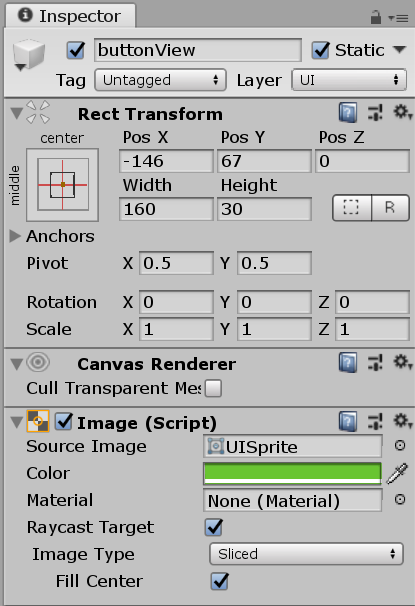Click the Pos X input field
The image size is (415, 606).
point(166,161)
